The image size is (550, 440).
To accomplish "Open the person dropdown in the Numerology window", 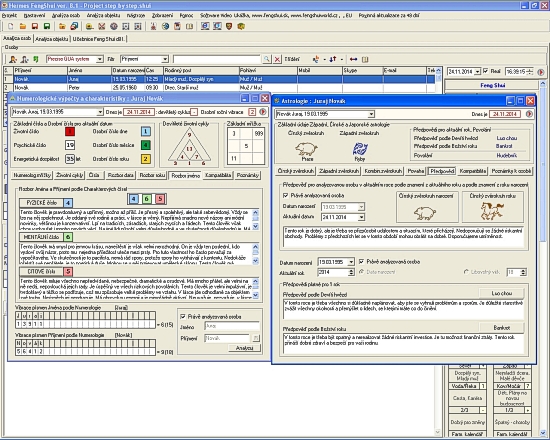I will 100,112.
